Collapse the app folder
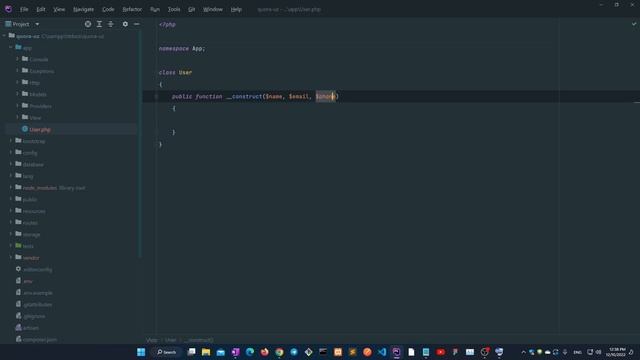The image size is (640, 360). (x=11, y=48)
